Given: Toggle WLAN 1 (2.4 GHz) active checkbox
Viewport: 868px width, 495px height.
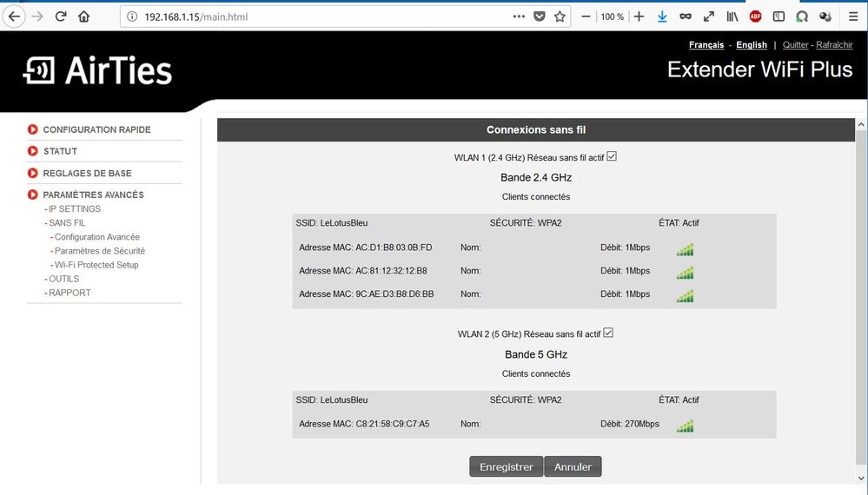Looking at the screenshot, I should coord(612,156).
